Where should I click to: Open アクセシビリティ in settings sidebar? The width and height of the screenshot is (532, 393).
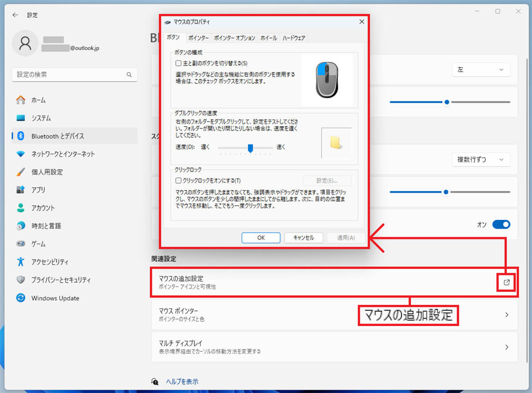coord(74,262)
